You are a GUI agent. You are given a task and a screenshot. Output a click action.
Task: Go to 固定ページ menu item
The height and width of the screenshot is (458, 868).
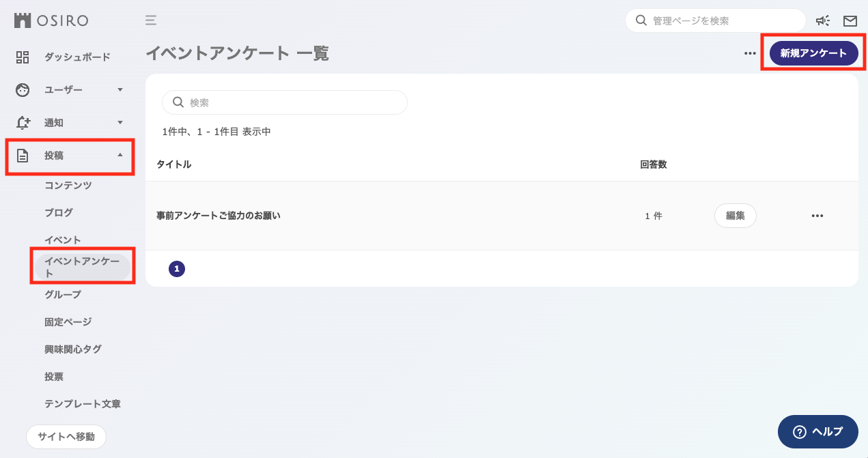[x=68, y=321]
